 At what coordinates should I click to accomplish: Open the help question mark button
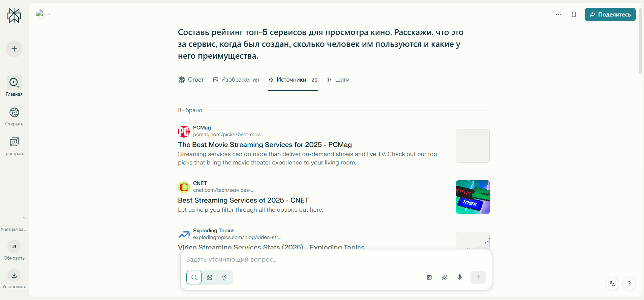[x=629, y=283]
